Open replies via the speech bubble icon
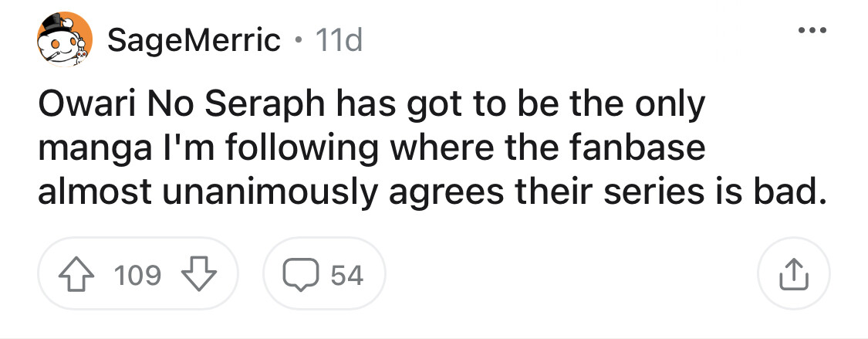The width and height of the screenshot is (868, 339). pos(299,274)
